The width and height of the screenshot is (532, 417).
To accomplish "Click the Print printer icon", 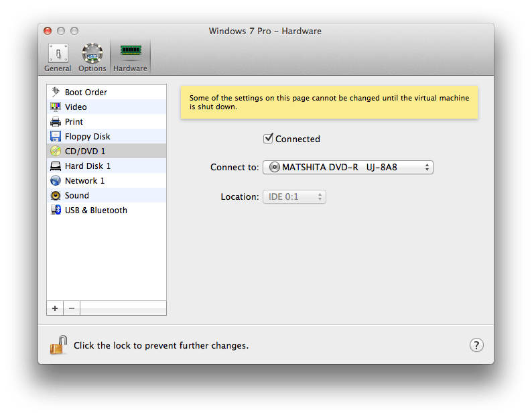I will [56, 121].
